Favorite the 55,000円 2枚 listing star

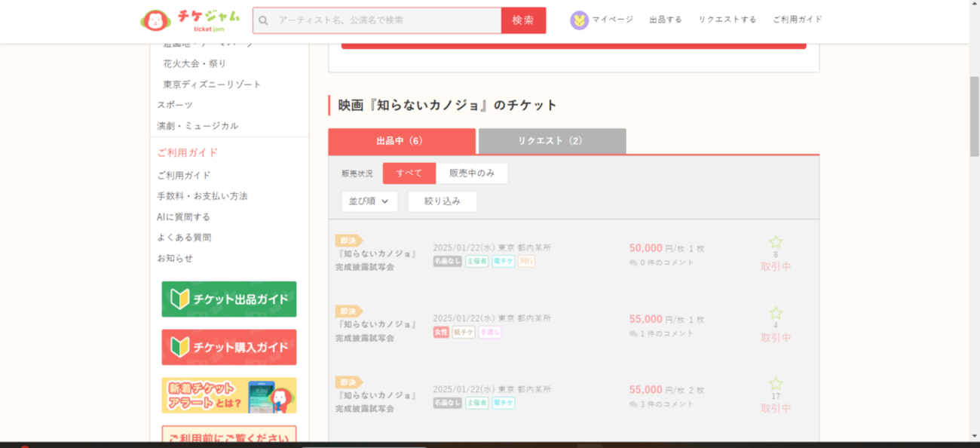[776, 384]
